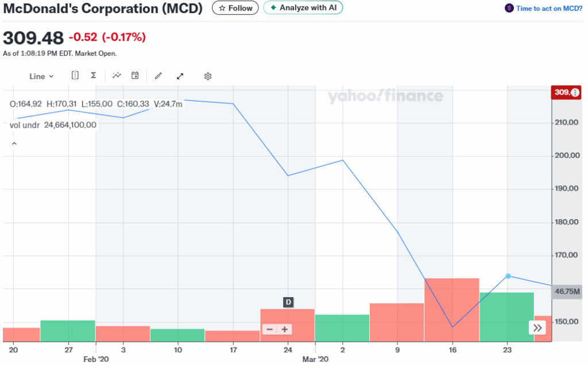The height and width of the screenshot is (366, 588).
Task: Click Analyze with AI
Action: point(303,8)
